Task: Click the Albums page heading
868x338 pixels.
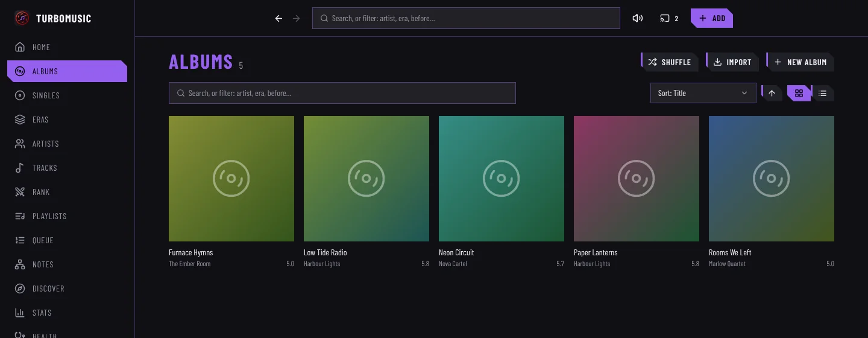Action: [201, 62]
